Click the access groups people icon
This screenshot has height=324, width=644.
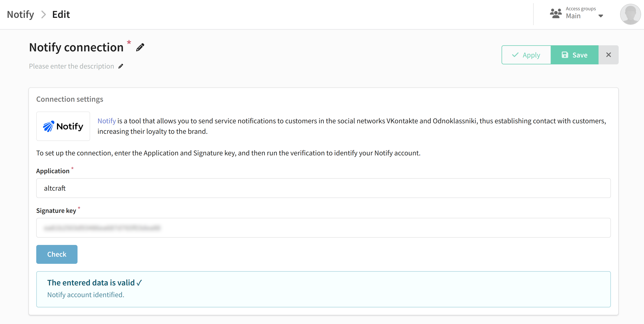coord(556,13)
